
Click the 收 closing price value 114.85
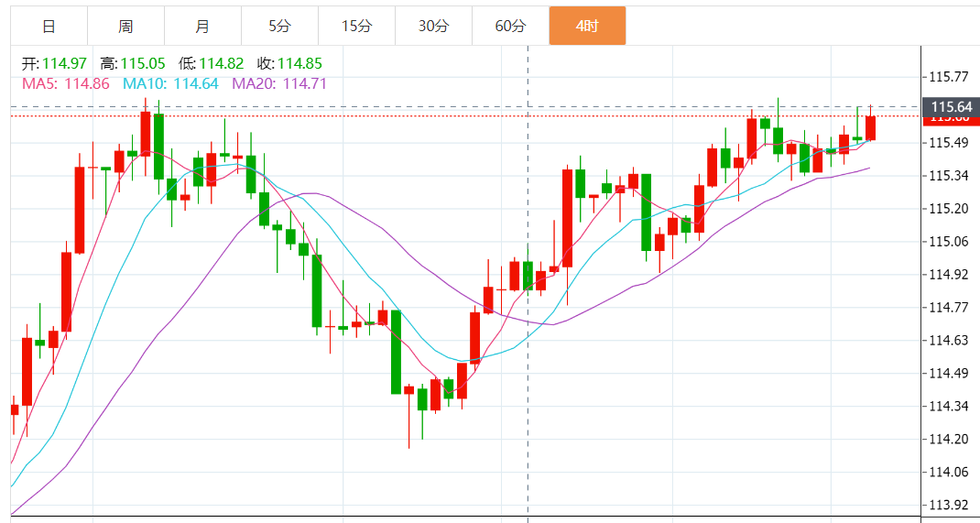(299, 63)
